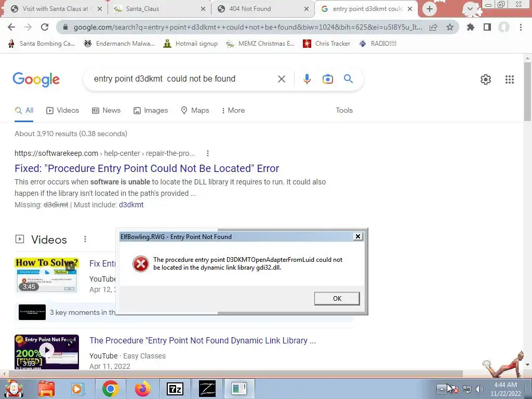Toggle the Chrome side panel
Screen dimensions: 532x399
(x=487, y=27)
